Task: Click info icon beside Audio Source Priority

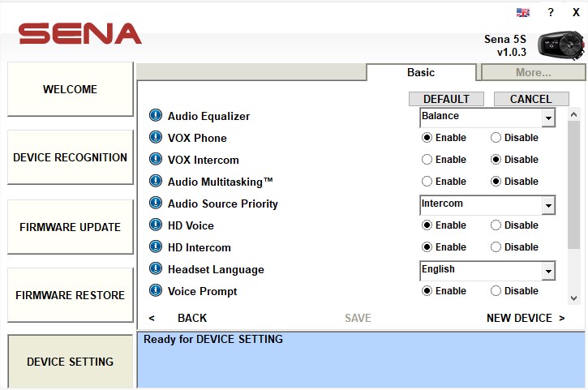Action: click(156, 204)
